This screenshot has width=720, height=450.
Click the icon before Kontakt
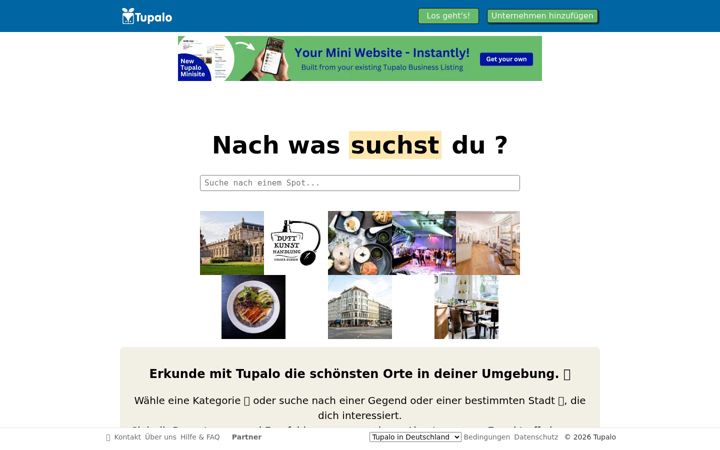tap(108, 438)
